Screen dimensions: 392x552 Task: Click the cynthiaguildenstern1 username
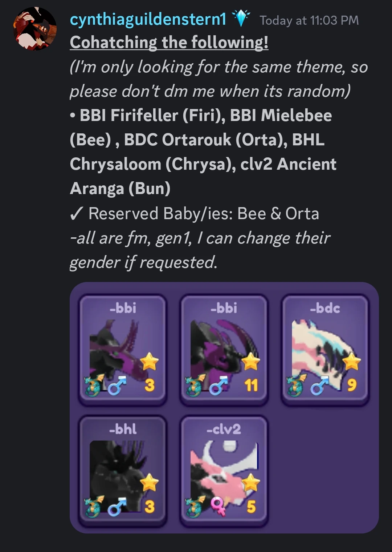click(x=148, y=19)
